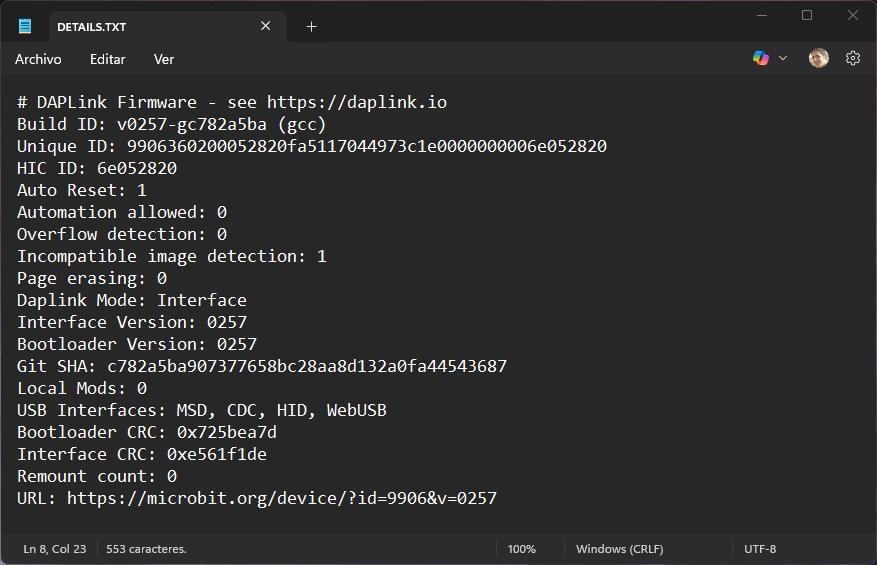Minimize the Notepad window
The width and height of the screenshot is (877, 565).
tap(761, 16)
